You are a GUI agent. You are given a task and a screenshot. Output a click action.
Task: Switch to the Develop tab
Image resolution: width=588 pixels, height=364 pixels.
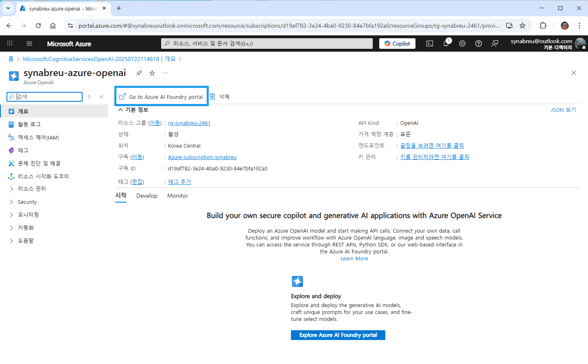click(x=147, y=196)
